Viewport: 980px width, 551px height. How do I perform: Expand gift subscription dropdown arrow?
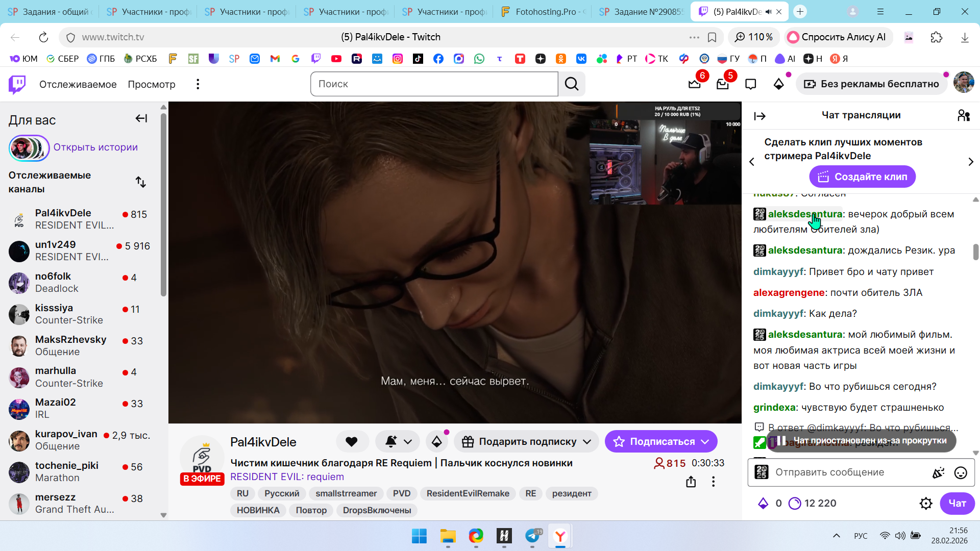[587, 442]
